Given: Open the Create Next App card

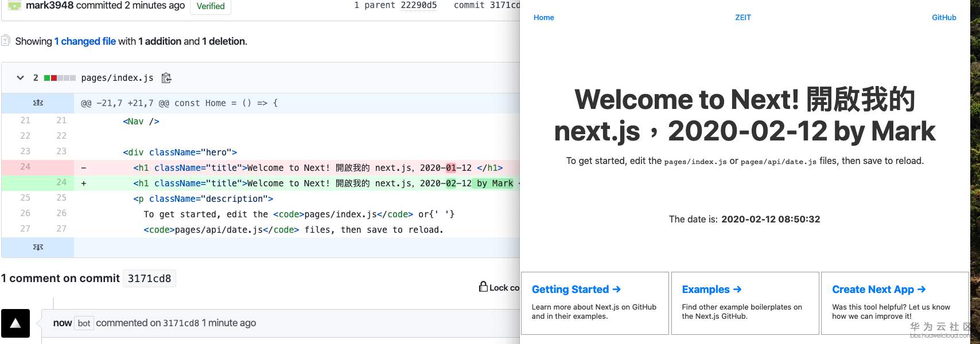Looking at the screenshot, I should (895, 303).
